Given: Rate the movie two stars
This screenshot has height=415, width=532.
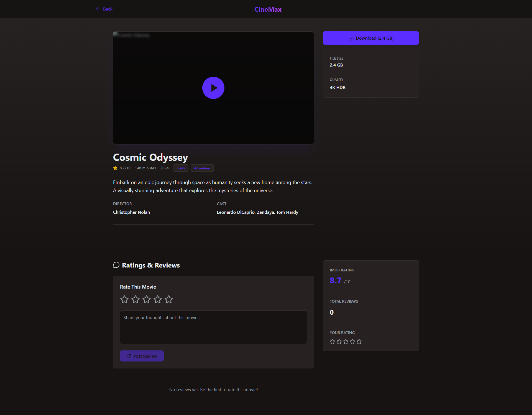Looking at the screenshot, I should click(135, 299).
